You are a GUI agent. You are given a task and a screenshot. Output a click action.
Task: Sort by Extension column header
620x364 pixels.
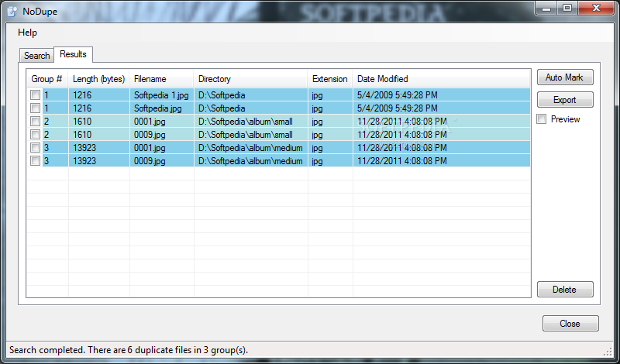click(330, 79)
